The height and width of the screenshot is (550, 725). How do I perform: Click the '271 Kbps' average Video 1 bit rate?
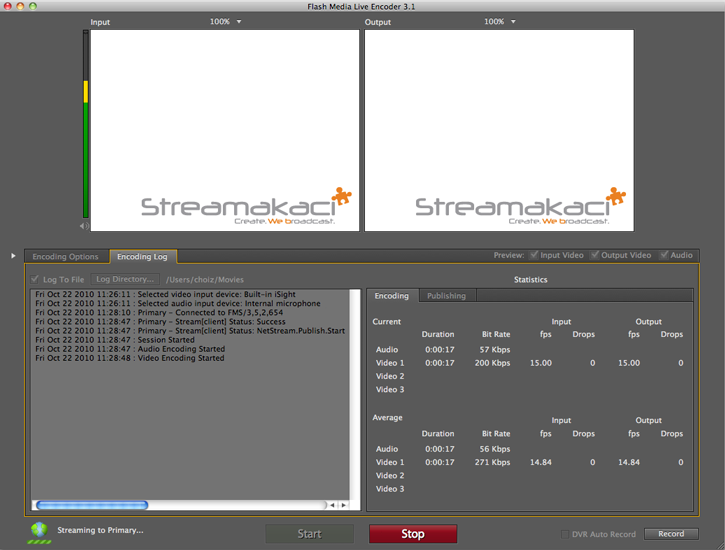tap(492, 462)
